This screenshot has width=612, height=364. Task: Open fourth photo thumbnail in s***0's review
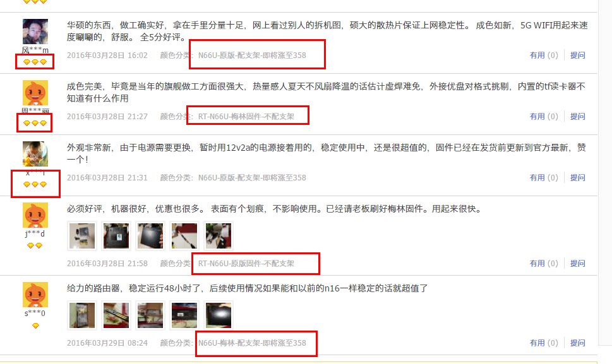click(x=184, y=315)
